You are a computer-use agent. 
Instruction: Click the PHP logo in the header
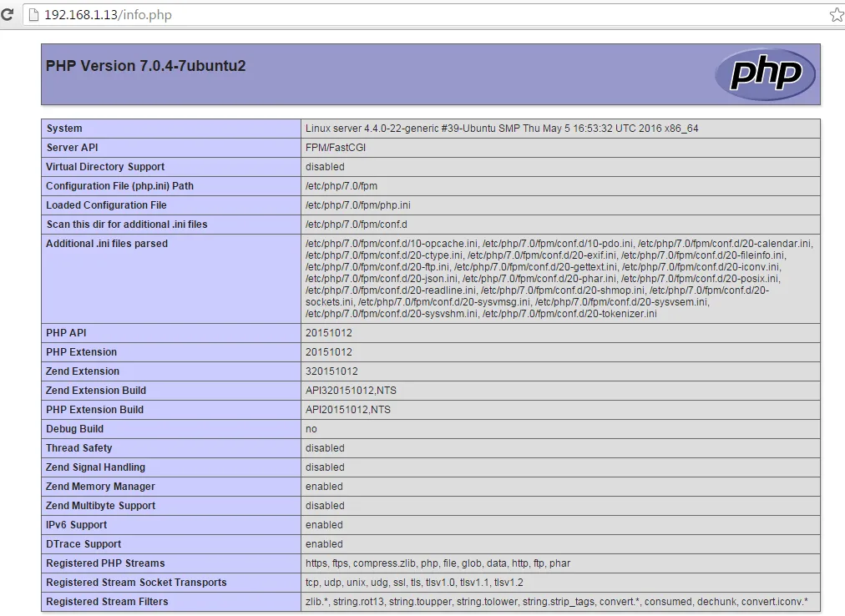[x=765, y=74]
